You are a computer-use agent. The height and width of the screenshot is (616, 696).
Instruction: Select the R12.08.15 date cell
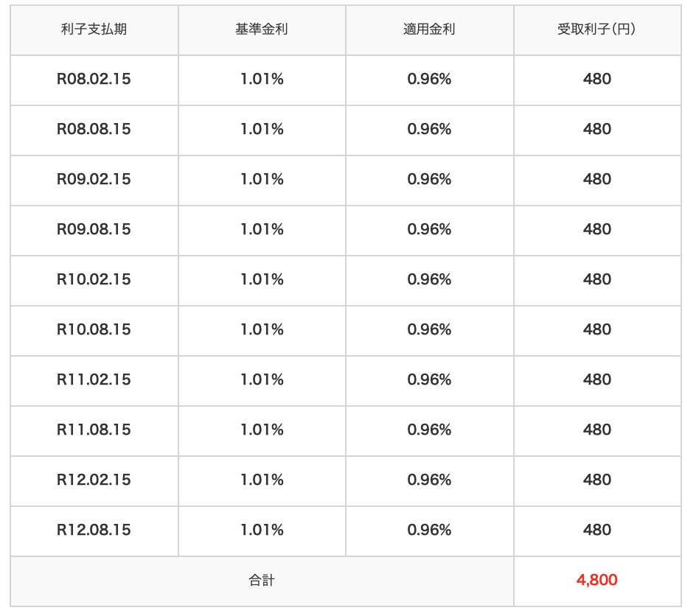[x=94, y=530]
